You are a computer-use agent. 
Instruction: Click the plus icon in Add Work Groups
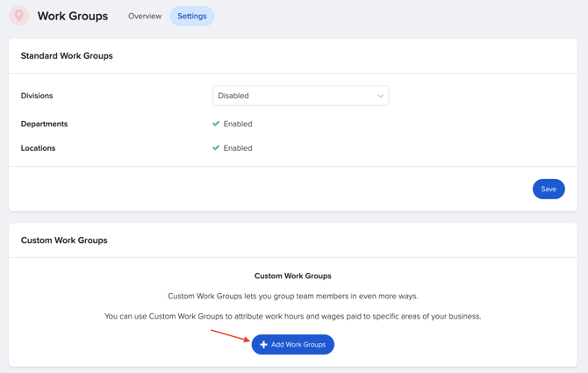click(263, 345)
